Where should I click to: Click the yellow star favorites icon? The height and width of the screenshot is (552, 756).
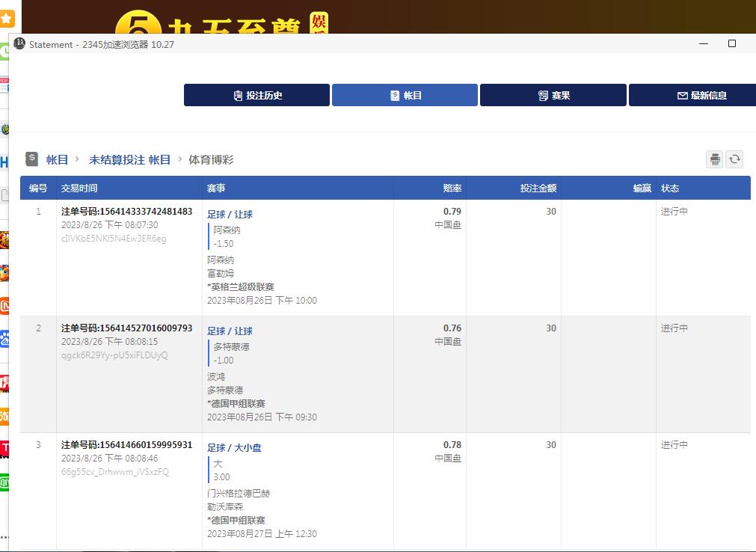[7, 18]
